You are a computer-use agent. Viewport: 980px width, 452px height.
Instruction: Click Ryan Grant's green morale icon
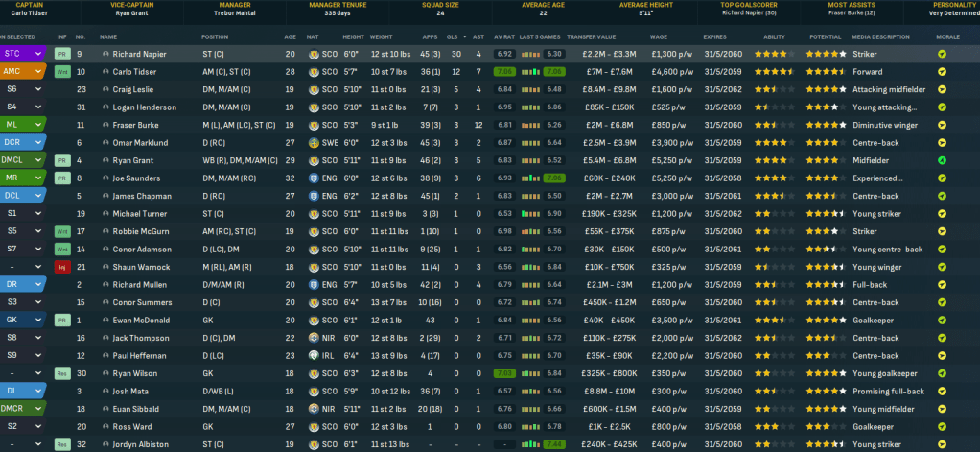point(942,160)
